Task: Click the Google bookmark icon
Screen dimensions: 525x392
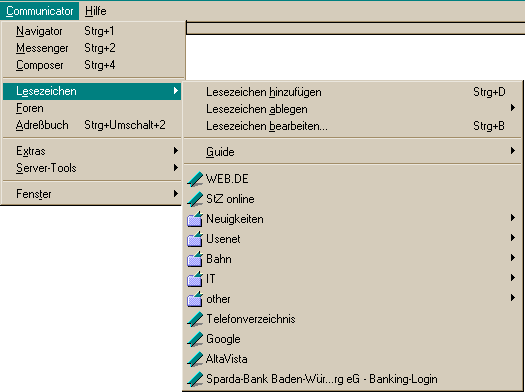Action: (195, 339)
